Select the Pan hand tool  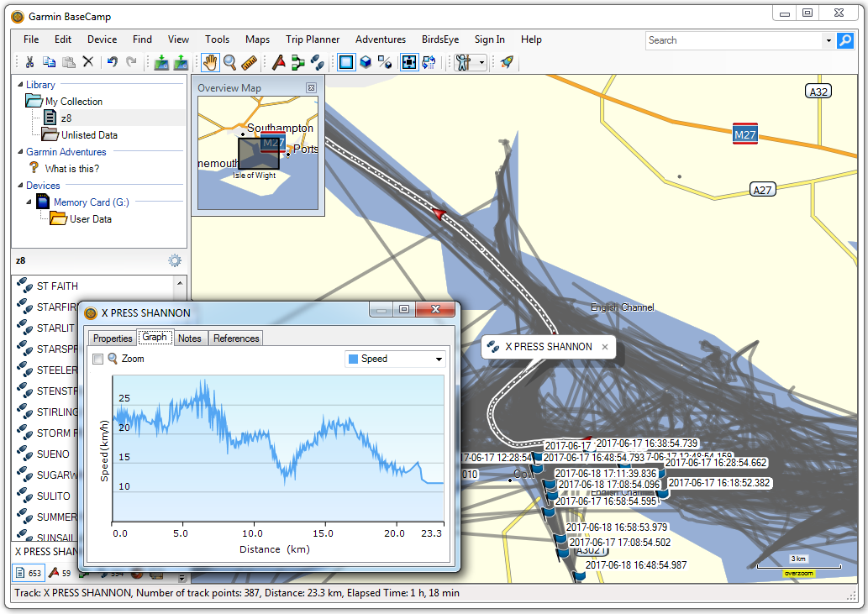(210, 62)
